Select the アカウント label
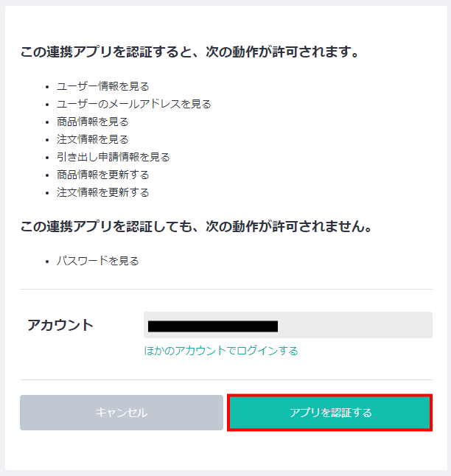451x476 pixels. (x=60, y=325)
